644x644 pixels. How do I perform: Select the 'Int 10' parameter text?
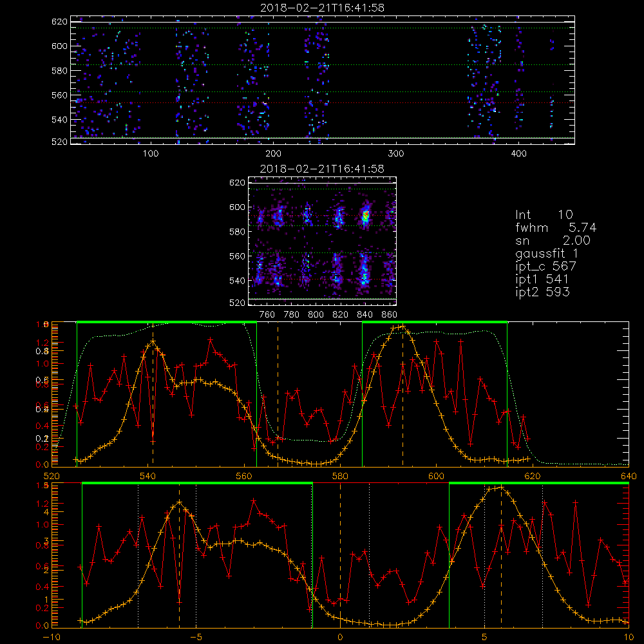coord(544,215)
